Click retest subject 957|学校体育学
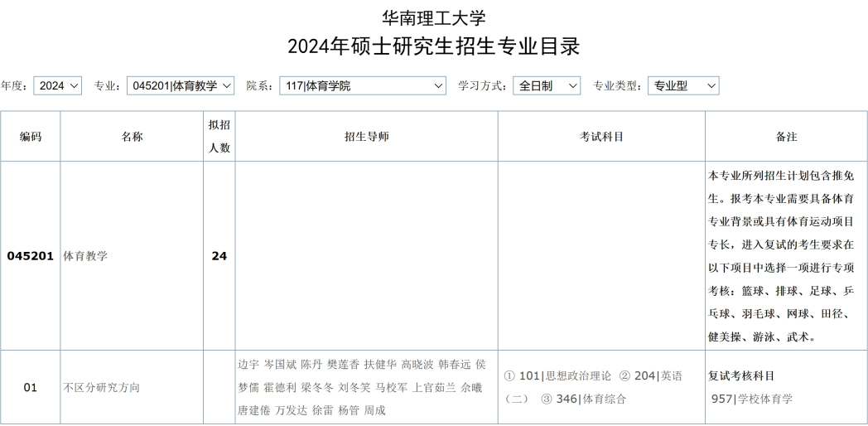This screenshot has width=868, height=426. coord(752,399)
